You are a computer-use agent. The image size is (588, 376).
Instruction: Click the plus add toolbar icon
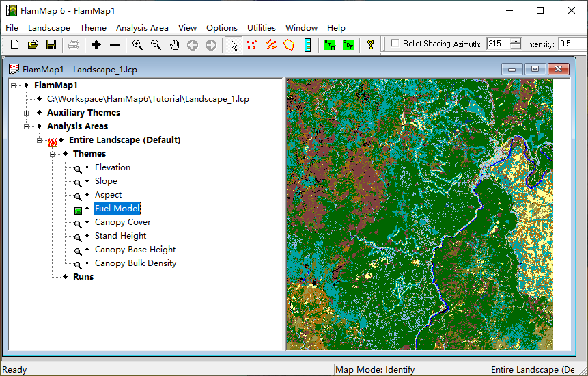[x=96, y=44]
